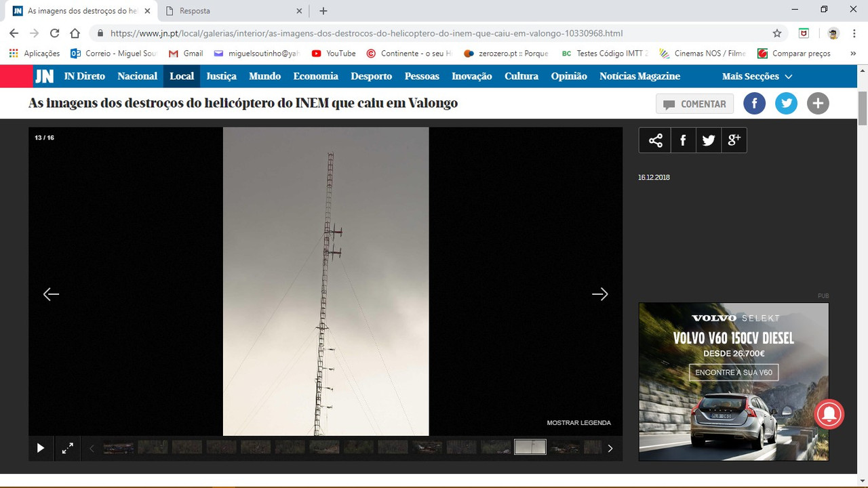The height and width of the screenshot is (488, 868).
Task: Move the thumbnail strip back to the left
Action: (92, 448)
